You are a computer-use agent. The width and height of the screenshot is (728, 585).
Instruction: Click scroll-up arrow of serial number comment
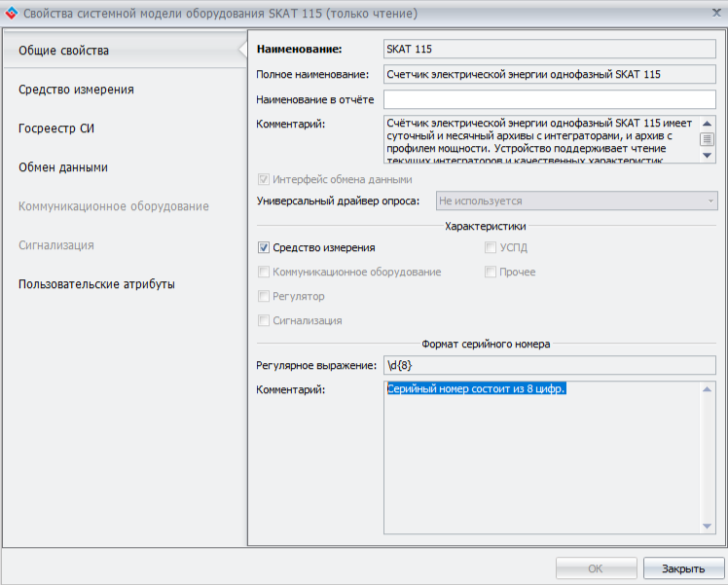tap(708, 389)
